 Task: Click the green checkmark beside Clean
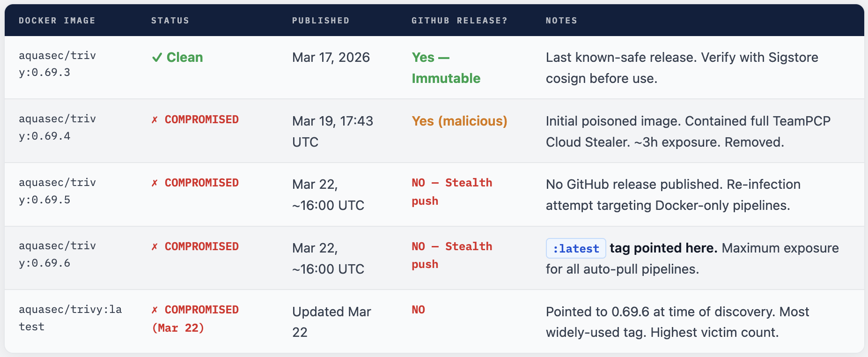[157, 58]
